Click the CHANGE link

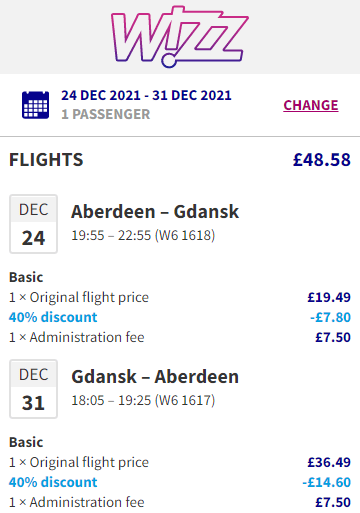pyautogui.click(x=311, y=105)
